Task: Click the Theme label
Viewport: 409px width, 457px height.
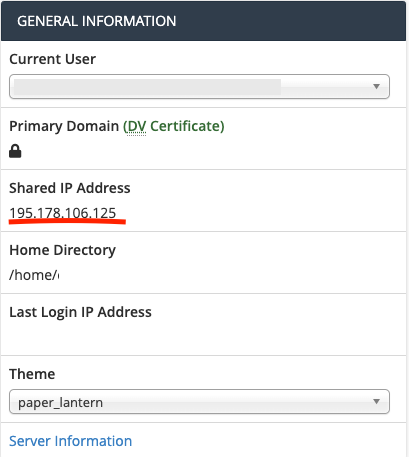Action: pyautogui.click(x=32, y=374)
